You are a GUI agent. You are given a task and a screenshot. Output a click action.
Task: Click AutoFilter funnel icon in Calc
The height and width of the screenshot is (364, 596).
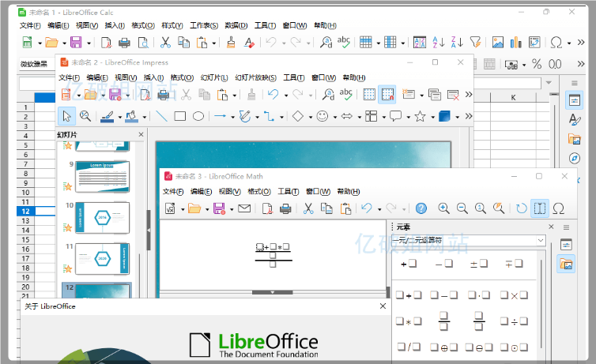point(476,42)
